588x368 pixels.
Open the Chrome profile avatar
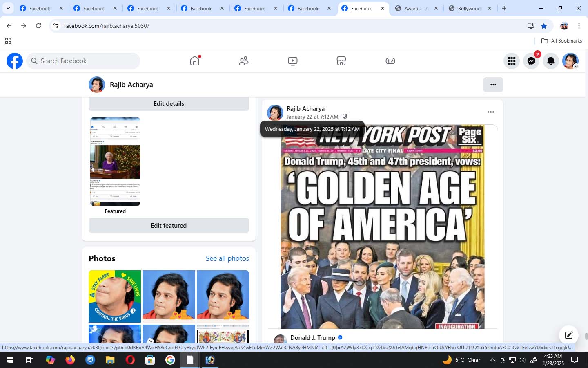coord(564,26)
